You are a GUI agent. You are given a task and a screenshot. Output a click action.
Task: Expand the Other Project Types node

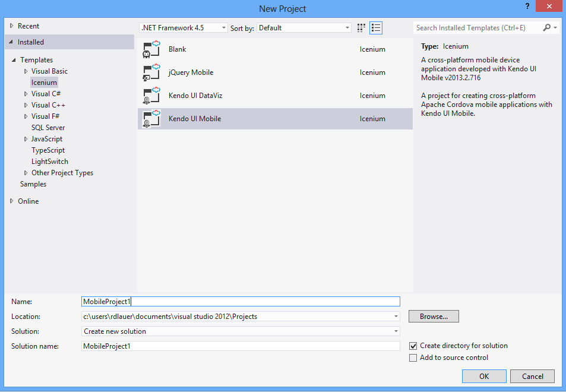pyautogui.click(x=26, y=173)
